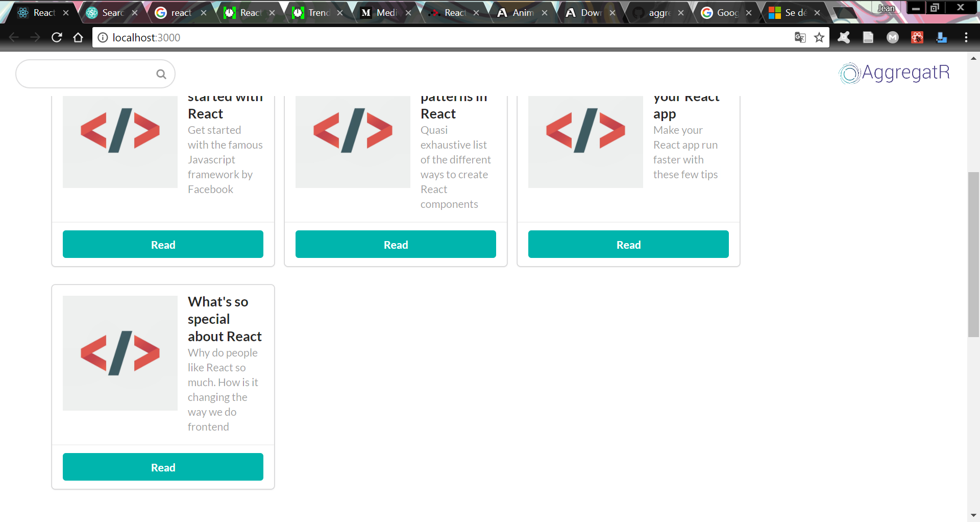Click the code thumbnail on the 'patterns in React' card
The image size is (980, 522).
[x=353, y=141]
